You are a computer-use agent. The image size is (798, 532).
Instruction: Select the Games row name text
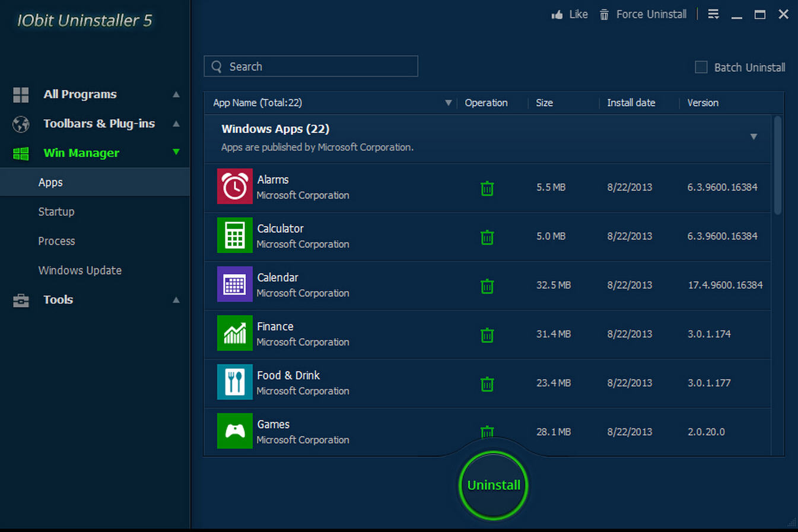coord(273,425)
